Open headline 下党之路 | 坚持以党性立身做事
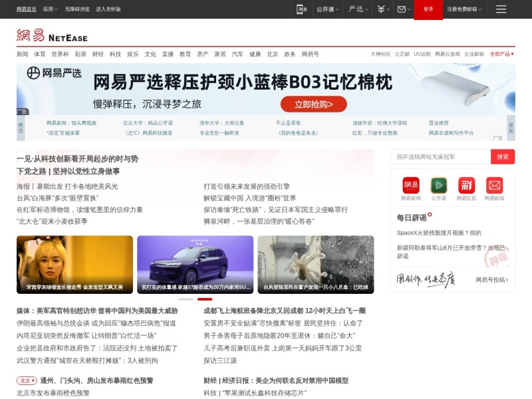Image resolution: width=532 pixels, height=399 pixels. pos(68,172)
